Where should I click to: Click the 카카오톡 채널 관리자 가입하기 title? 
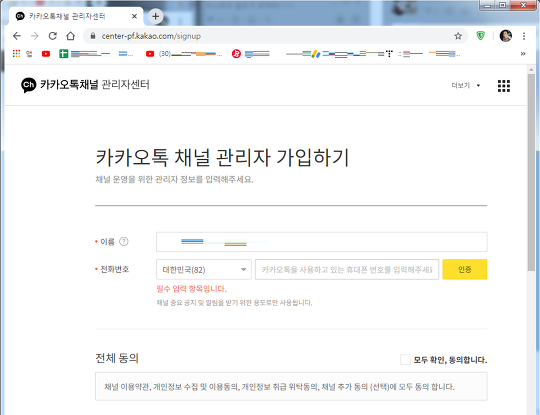[x=222, y=158]
